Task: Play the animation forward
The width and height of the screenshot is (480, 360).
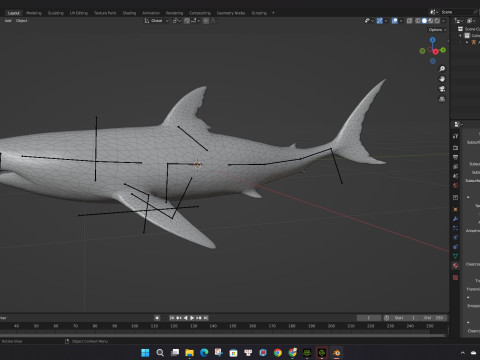Action: [x=192, y=318]
